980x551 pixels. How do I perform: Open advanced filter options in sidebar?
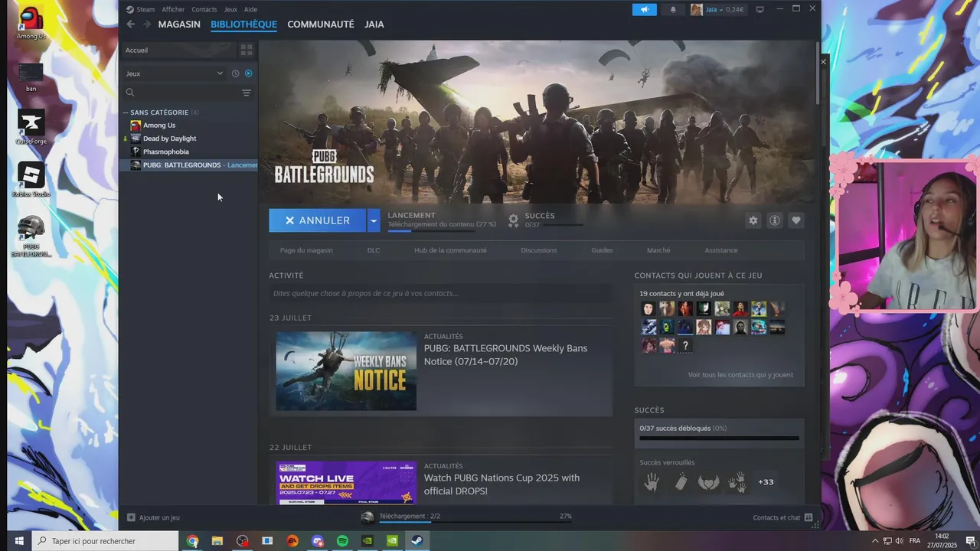[x=247, y=93]
